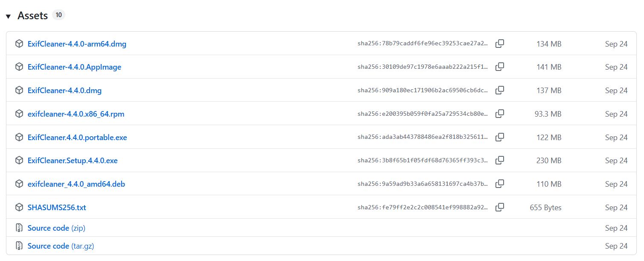Click package icon beside ExifCleaner-4.4.0-arm64.dmg
The width and height of the screenshot is (644, 261).
point(19,44)
